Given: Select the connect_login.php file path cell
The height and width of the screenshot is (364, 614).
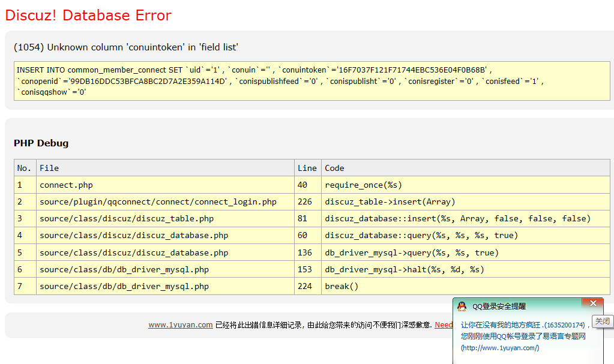Looking at the screenshot, I should (x=158, y=202).
